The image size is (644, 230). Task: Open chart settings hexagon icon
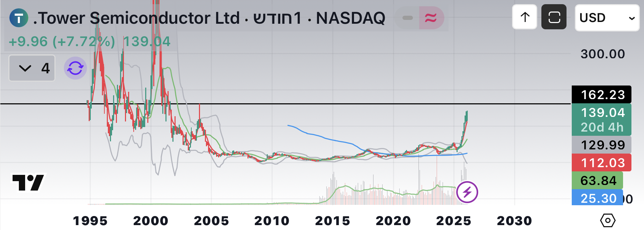608,220
